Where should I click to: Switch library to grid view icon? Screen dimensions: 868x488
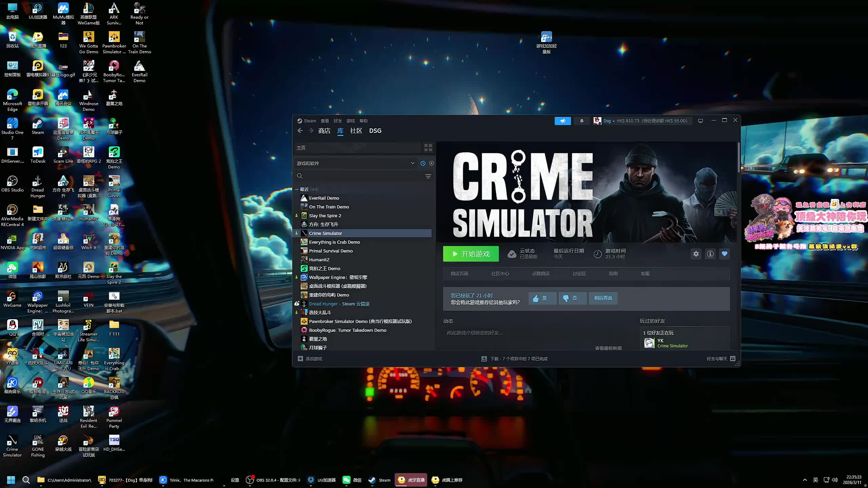(x=428, y=148)
